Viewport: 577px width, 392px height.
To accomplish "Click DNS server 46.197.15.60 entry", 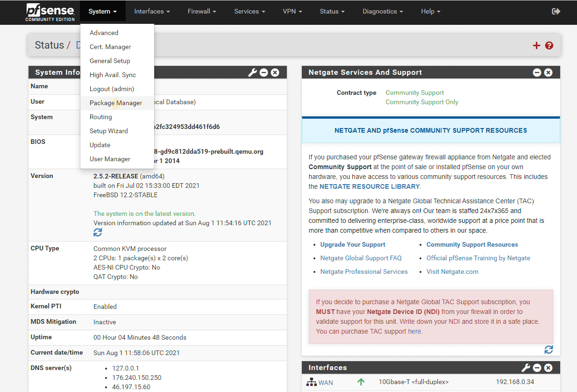I will tap(131, 387).
